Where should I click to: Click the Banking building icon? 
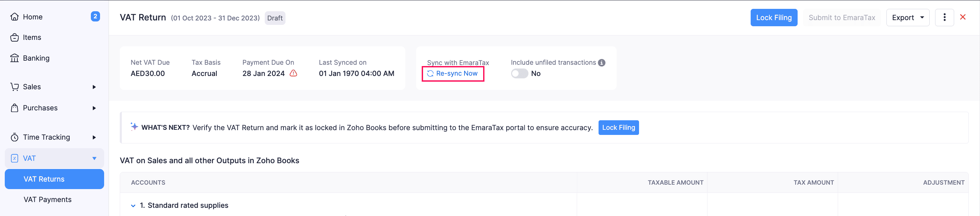(x=14, y=58)
